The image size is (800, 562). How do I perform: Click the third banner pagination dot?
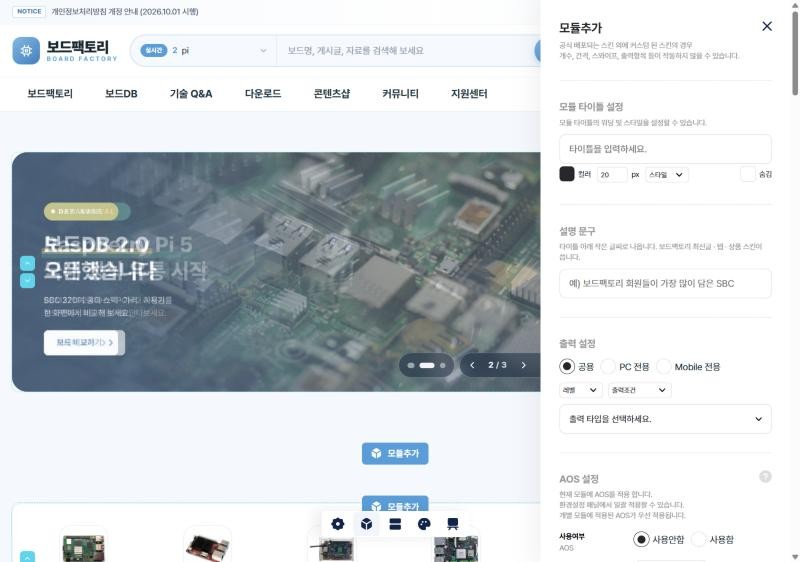point(442,365)
